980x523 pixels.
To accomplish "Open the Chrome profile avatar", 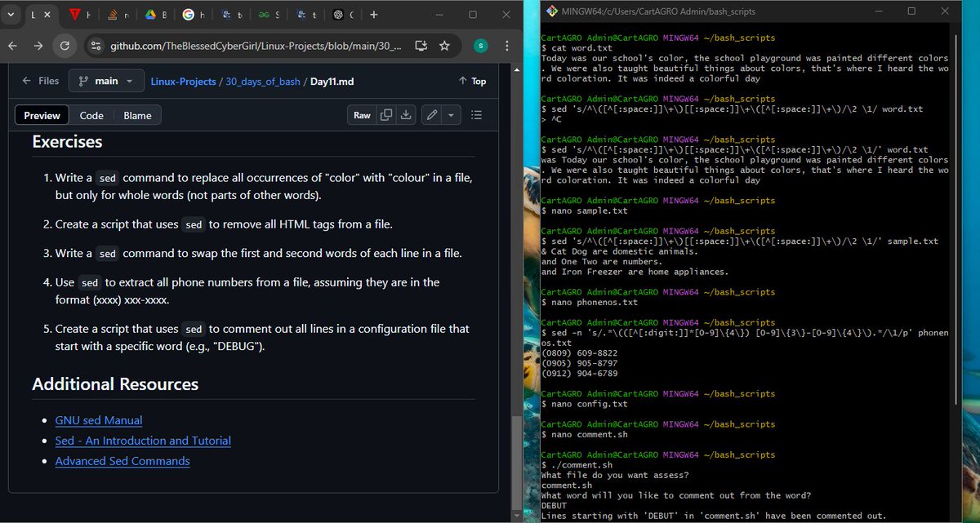I will (x=480, y=46).
